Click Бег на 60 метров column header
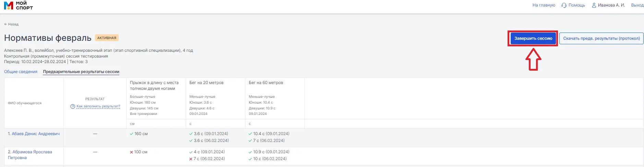The height and width of the screenshot is (167, 644). pyautogui.click(x=266, y=83)
